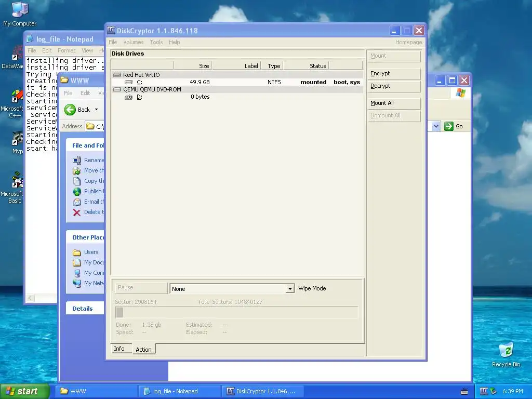
Task: Click the keyboard icon on the taskbar
Action: pyautogui.click(x=464, y=392)
